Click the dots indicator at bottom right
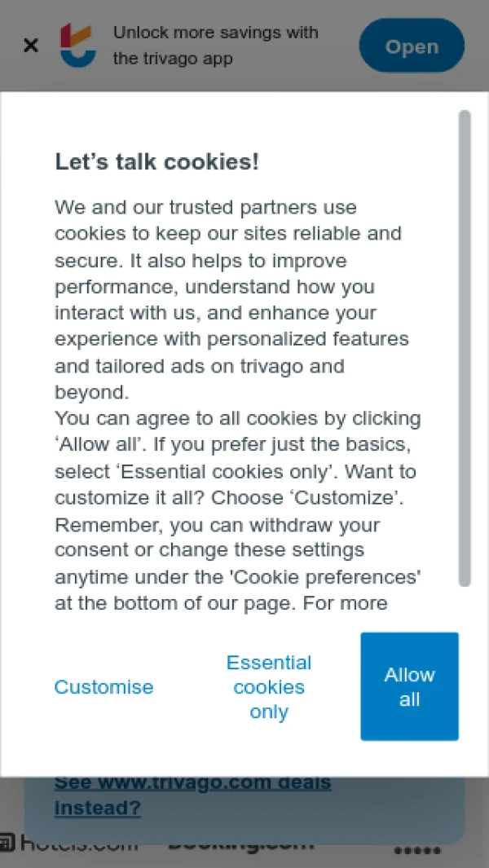 pyautogui.click(x=417, y=851)
